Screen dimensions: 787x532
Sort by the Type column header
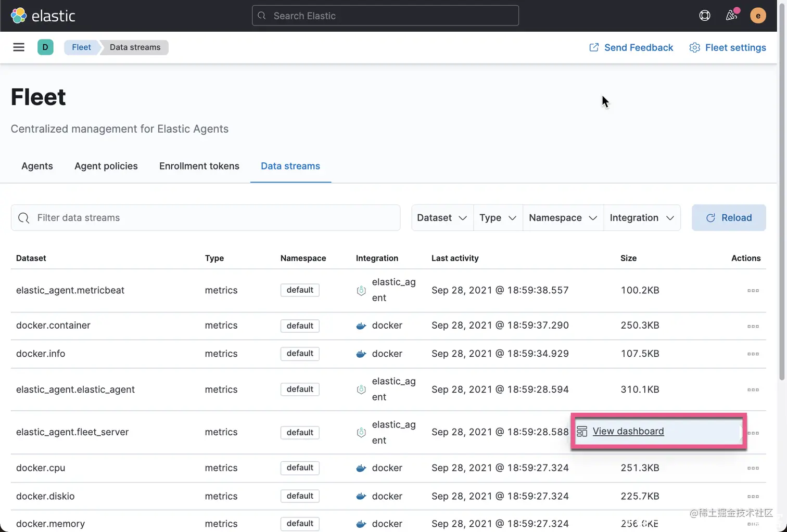[x=214, y=258]
